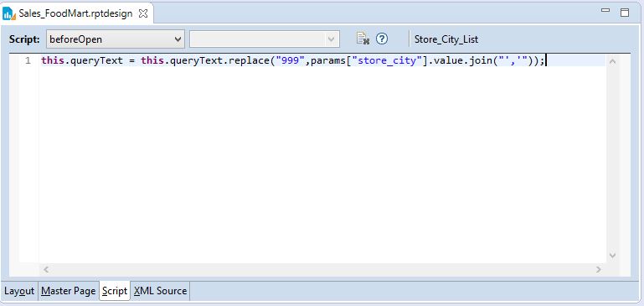Minimize the editor panel

click(x=605, y=10)
